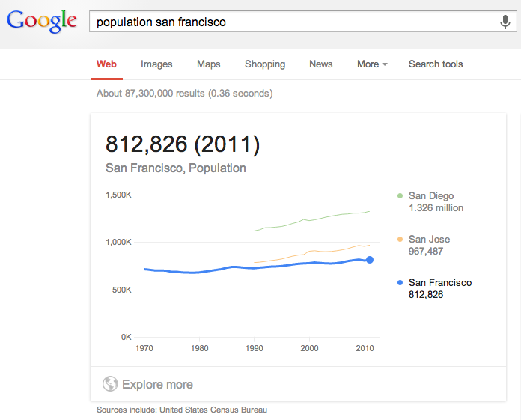
Task: Click the Google logo
Action: [x=42, y=22]
